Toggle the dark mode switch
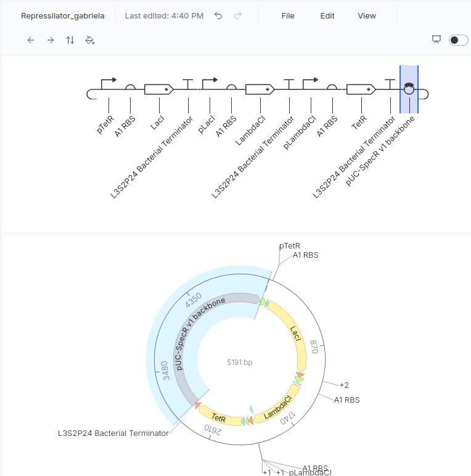Screen dimensions: 471x476 (x=458, y=40)
